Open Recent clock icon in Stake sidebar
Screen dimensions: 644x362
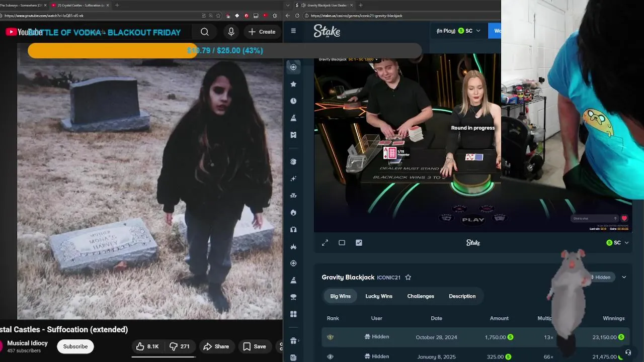click(293, 101)
